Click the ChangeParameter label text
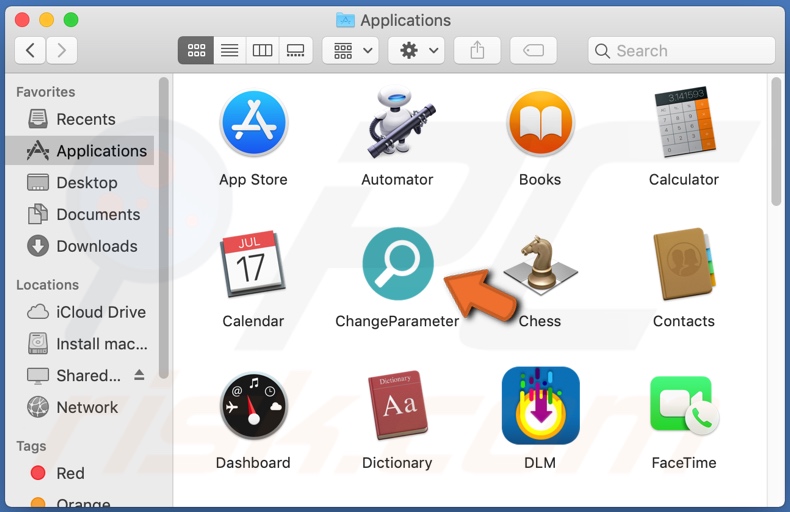Viewport: 790px width, 512px height. tap(397, 321)
